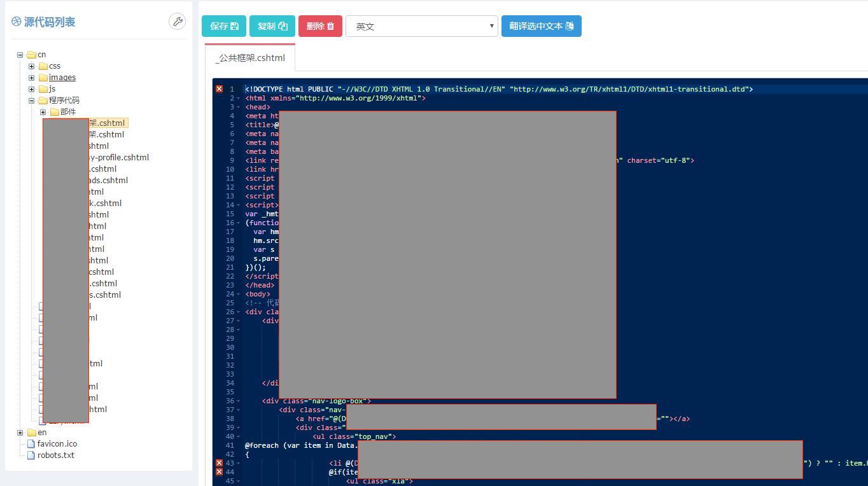
Task: Collapse the cn tree node
Action: pos(20,55)
